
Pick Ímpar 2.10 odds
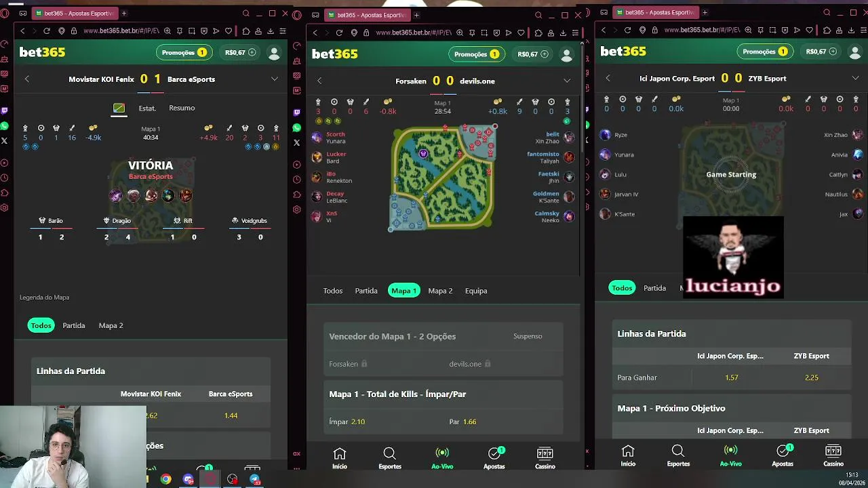tap(347, 422)
